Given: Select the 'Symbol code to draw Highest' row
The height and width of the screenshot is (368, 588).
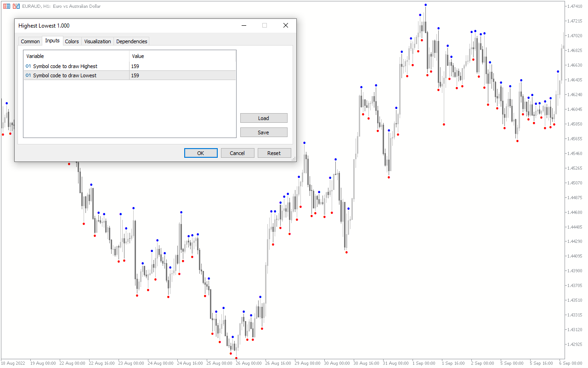Looking at the screenshot, I should point(130,66).
